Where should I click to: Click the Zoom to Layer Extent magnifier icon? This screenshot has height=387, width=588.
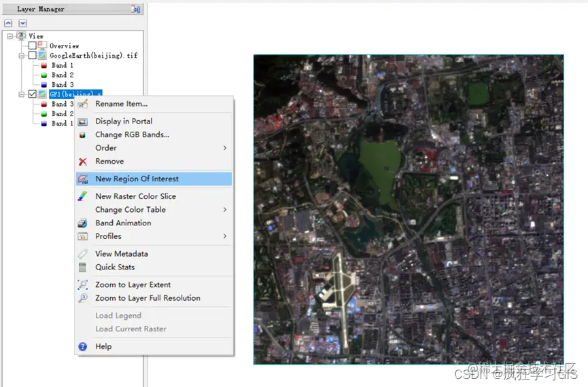[82, 284]
